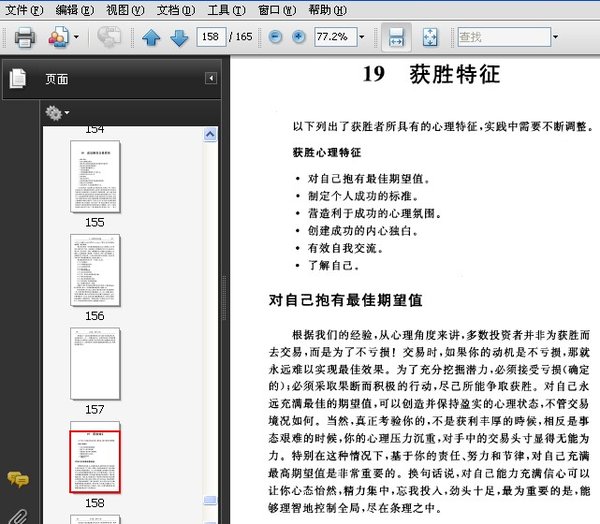Click the collaborate users icon
The image size is (600, 524).
click(58, 37)
